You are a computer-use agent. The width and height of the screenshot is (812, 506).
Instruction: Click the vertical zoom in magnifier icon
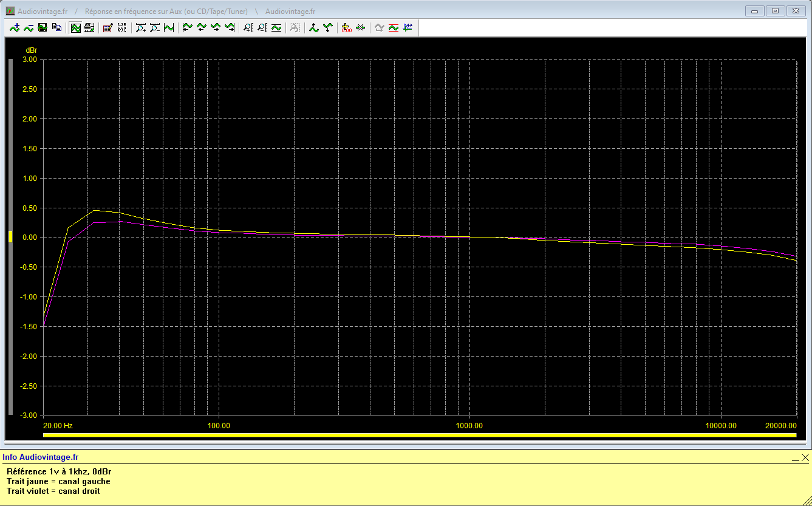coord(248,27)
